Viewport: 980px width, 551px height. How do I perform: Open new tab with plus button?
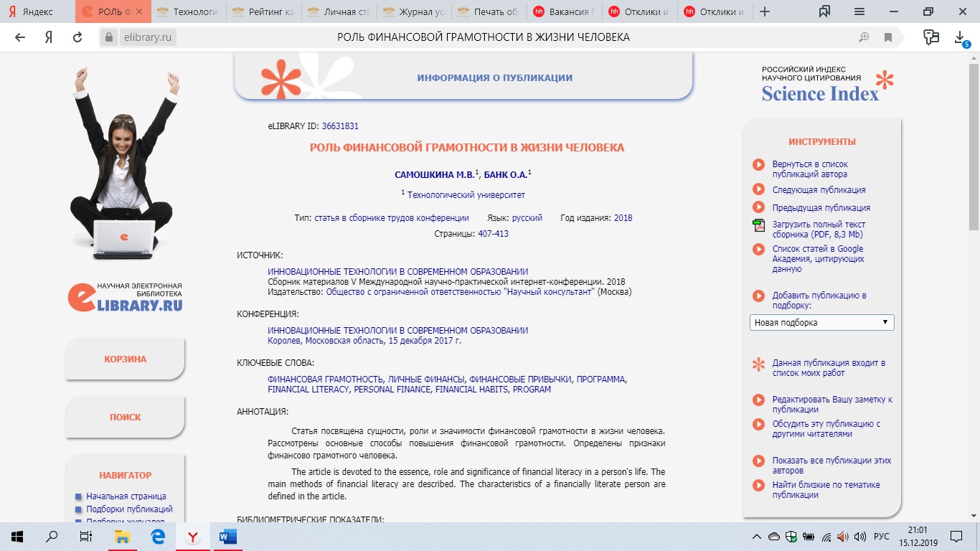(765, 11)
